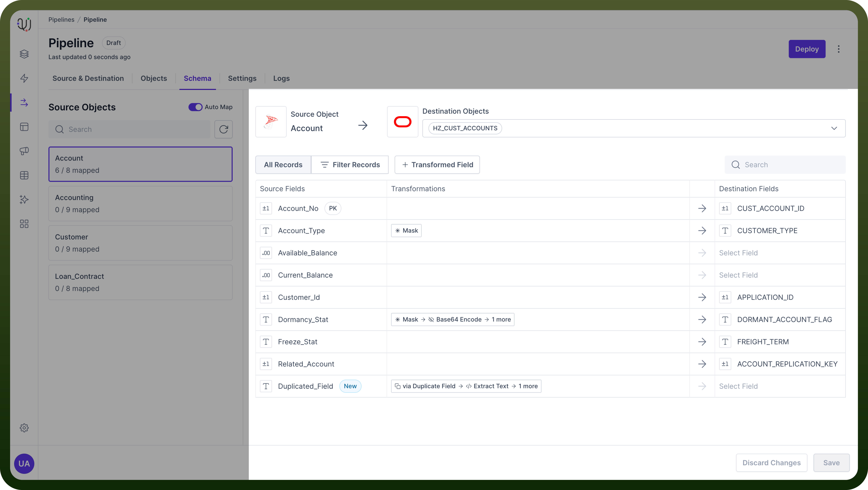This screenshot has width=868, height=490.
Task: Switch to the Objects tab
Action: click(x=154, y=78)
